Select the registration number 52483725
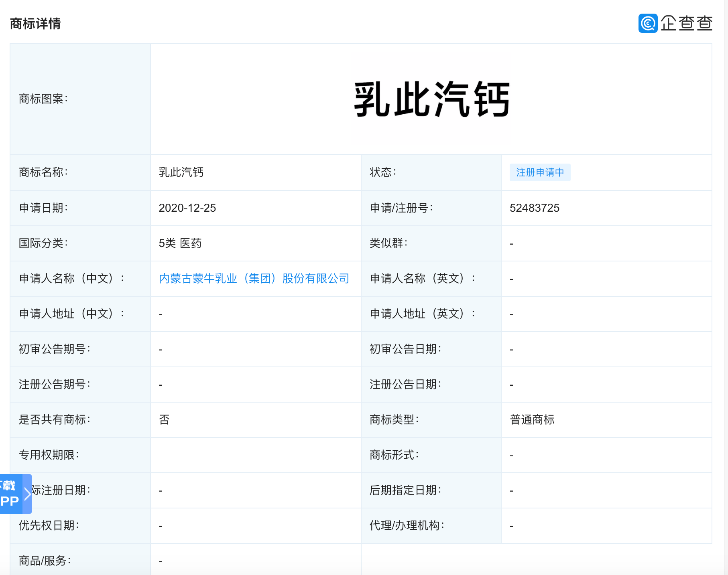728x575 pixels. coord(535,208)
